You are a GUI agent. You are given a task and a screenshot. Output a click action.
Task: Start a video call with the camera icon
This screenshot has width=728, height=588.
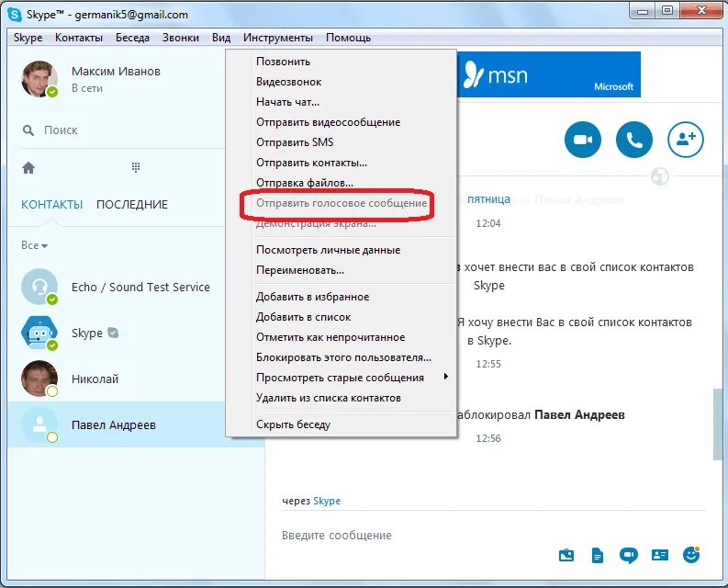point(583,140)
